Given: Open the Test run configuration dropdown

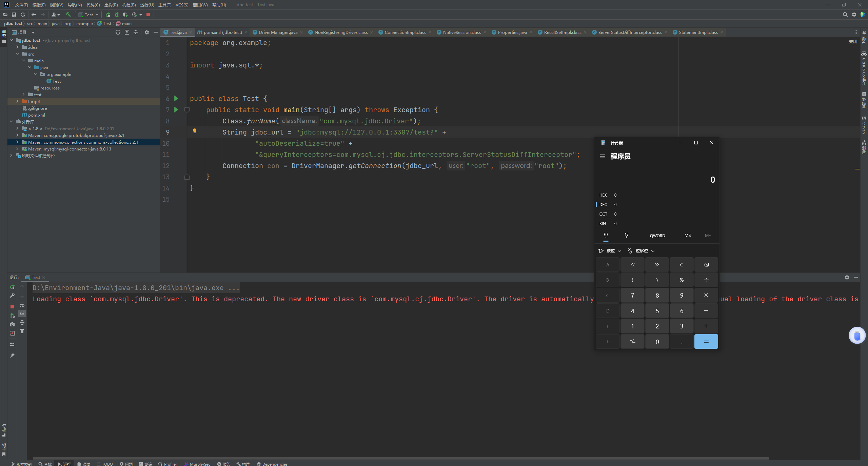Looking at the screenshot, I should click(x=88, y=15).
